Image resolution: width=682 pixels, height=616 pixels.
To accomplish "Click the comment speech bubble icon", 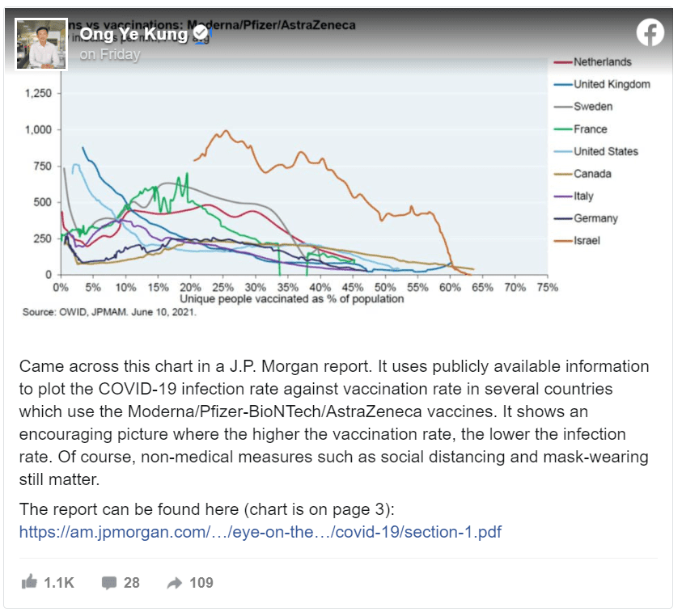I will click(x=109, y=582).
